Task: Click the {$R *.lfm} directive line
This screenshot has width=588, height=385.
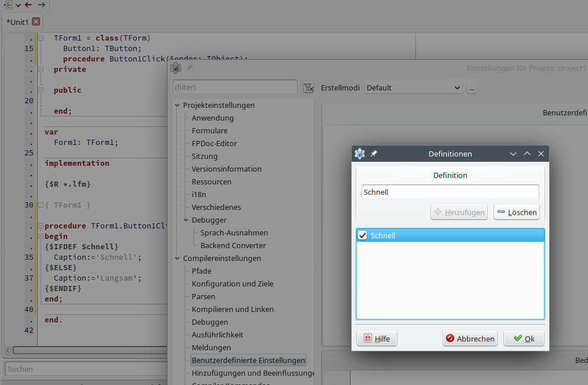Action: pyautogui.click(x=68, y=184)
